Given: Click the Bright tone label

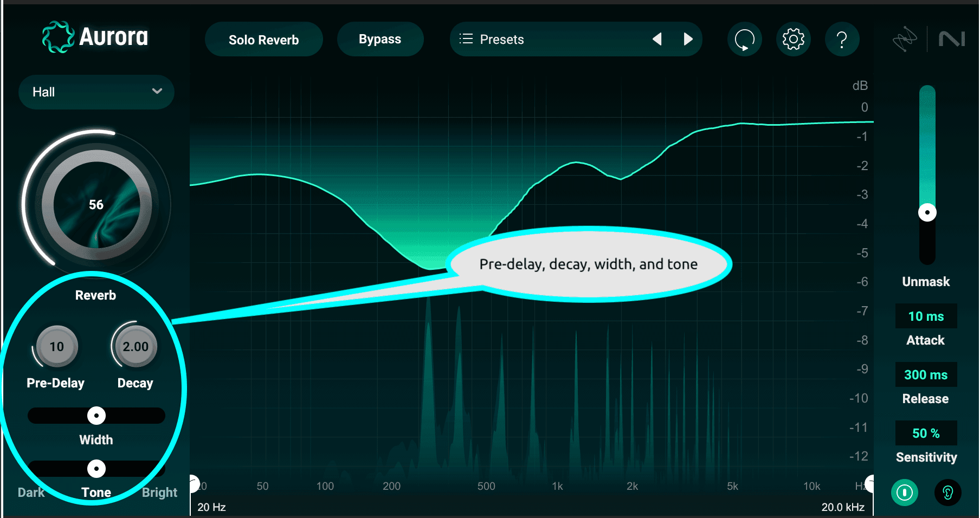Looking at the screenshot, I should coord(160,493).
